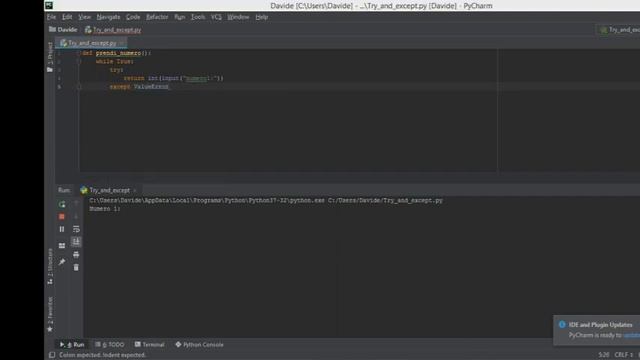
Task: Click the green Rerun icon in Run panel
Action: pos(62,204)
